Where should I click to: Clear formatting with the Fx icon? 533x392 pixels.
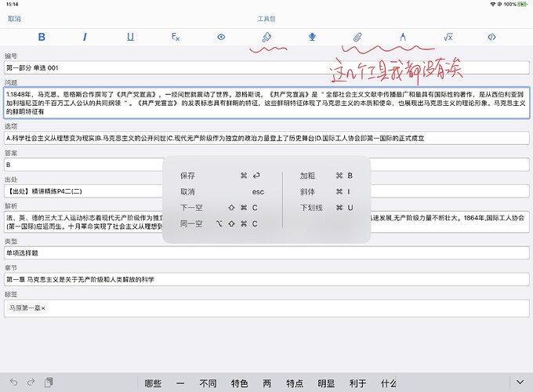176,37
